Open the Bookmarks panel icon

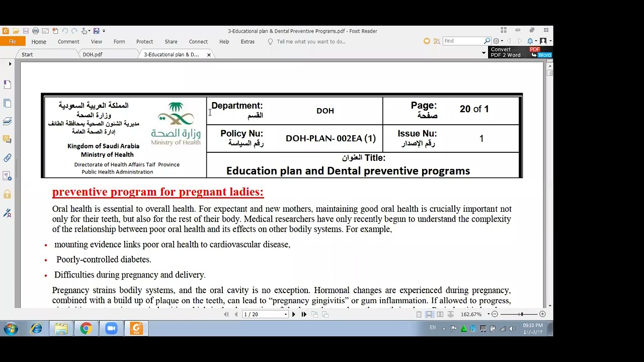coord(8,84)
